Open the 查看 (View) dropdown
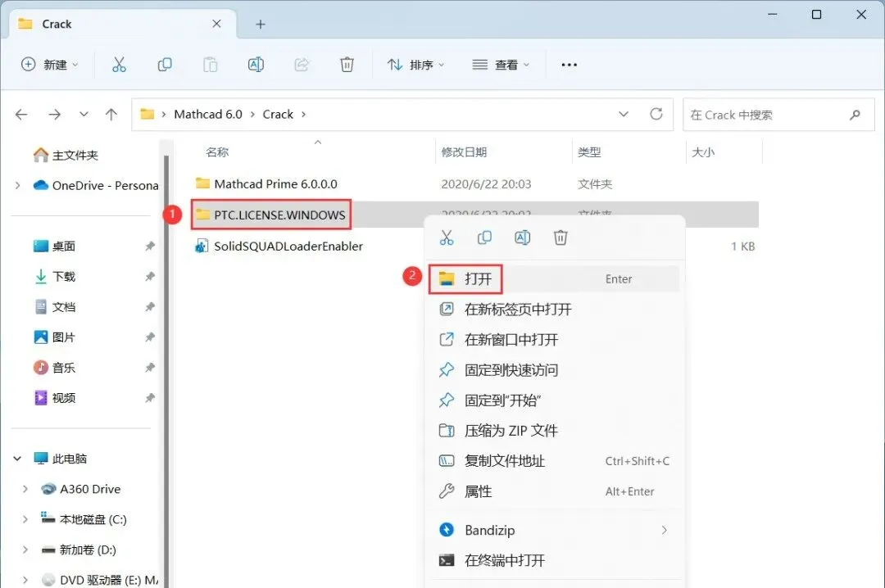 [501, 65]
